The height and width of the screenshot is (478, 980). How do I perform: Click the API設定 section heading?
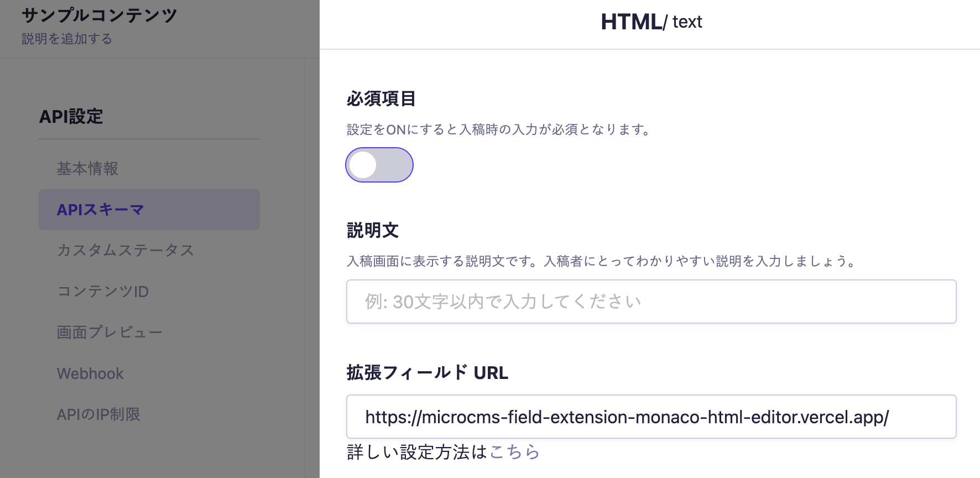coord(71,117)
